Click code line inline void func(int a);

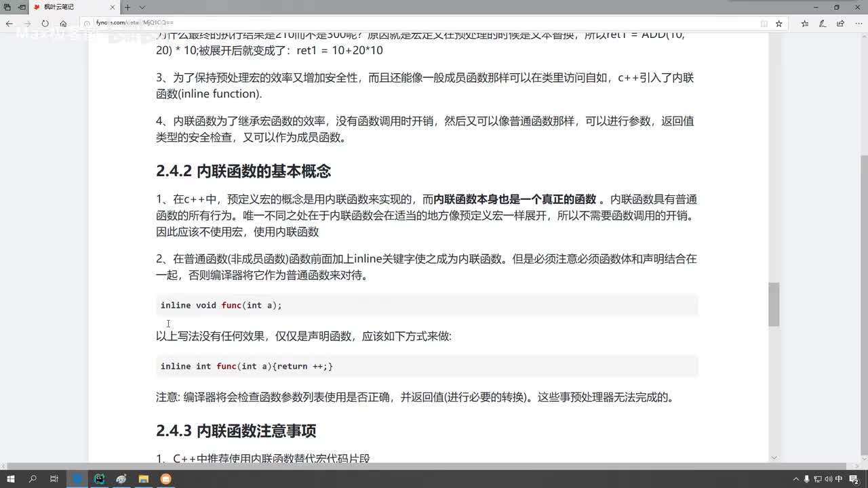click(x=221, y=305)
